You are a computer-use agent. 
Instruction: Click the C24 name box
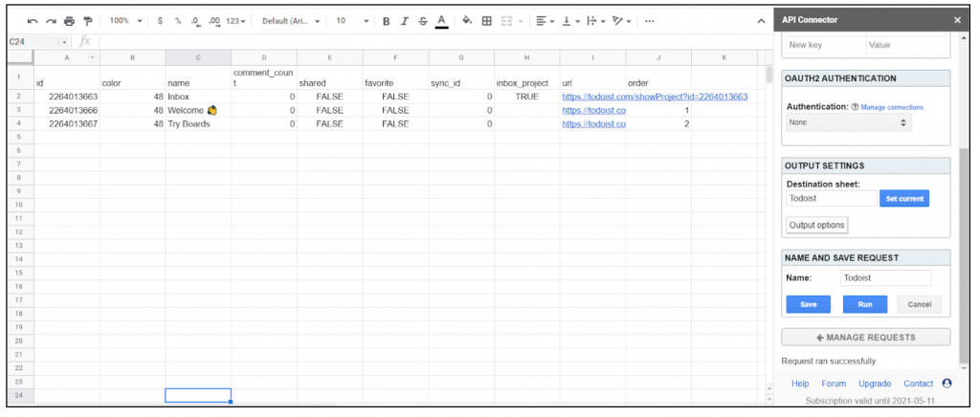click(x=33, y=42)
